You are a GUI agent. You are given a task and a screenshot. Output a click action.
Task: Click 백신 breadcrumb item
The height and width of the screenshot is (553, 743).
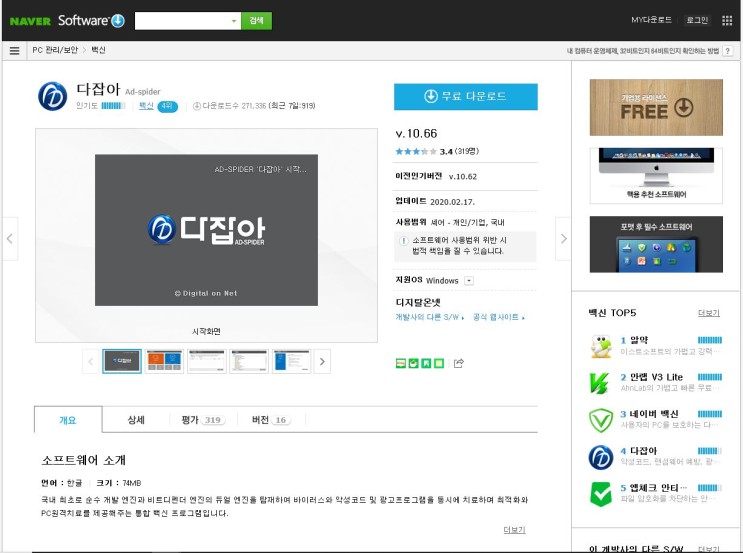pos(98,50)
